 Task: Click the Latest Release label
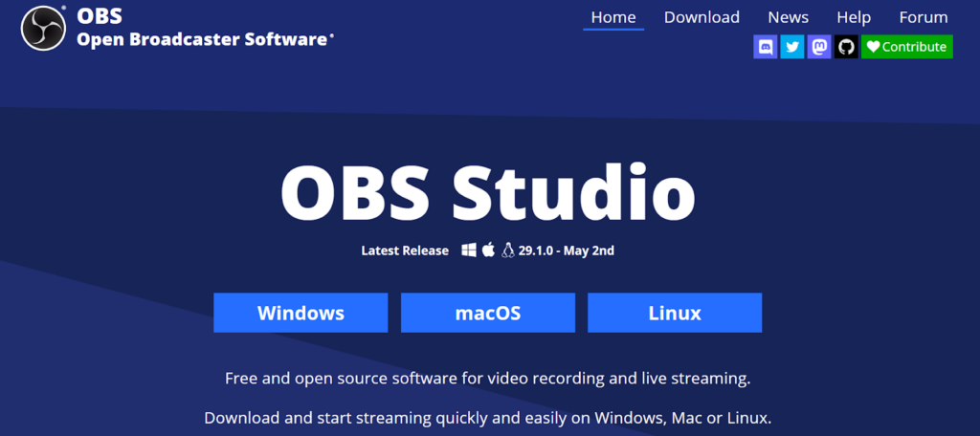pyautogui.click(x=405, y=251)
